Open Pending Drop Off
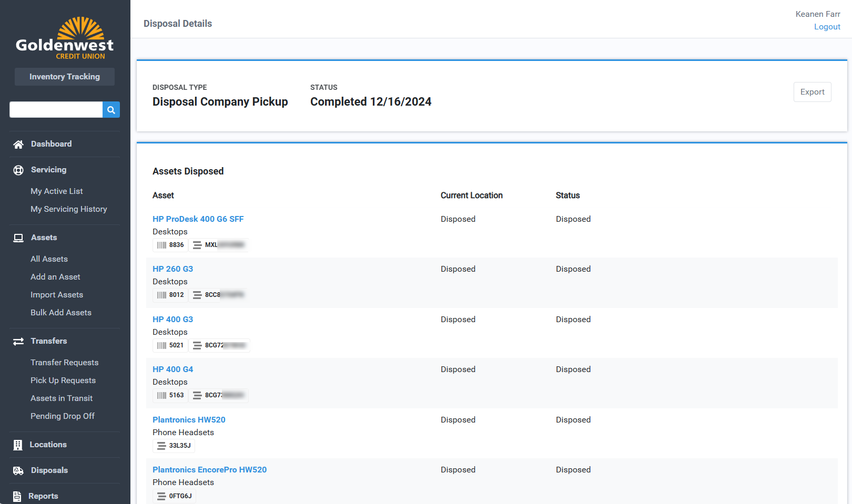The height and width of the screenshot is (504, 852). 63,416
